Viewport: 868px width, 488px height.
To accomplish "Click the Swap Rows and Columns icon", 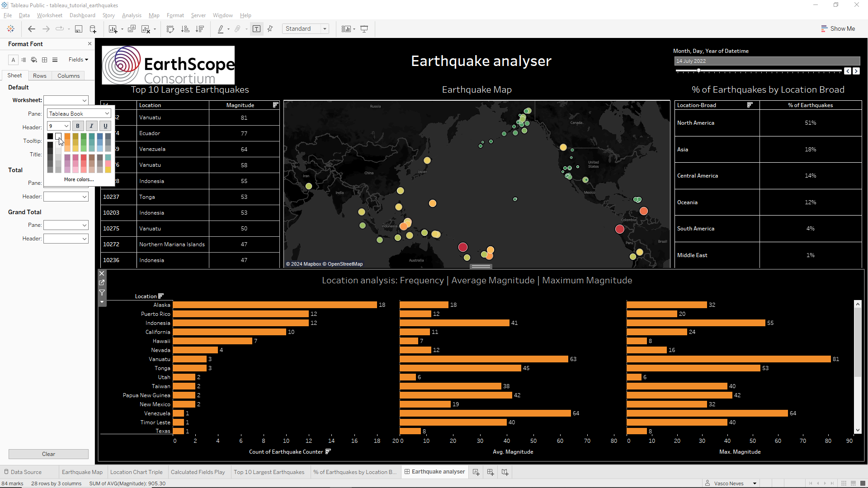I will pyautogui.click(x=170, y=29).
